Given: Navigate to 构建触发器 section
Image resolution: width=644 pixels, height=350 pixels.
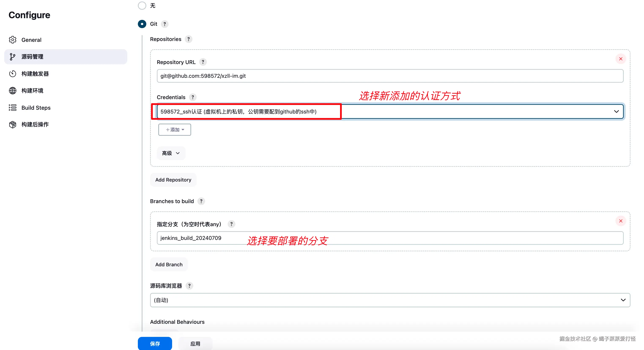Looking at the screenshot, I should tap(35, 74).
